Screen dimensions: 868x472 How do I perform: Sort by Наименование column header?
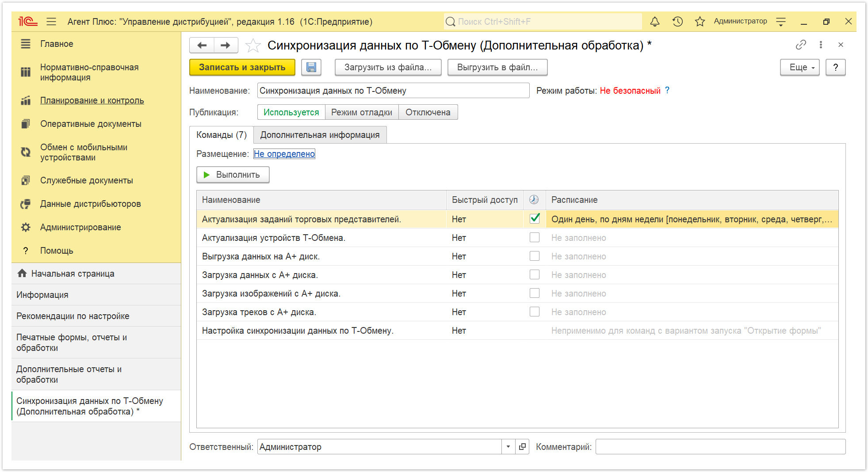321,200
